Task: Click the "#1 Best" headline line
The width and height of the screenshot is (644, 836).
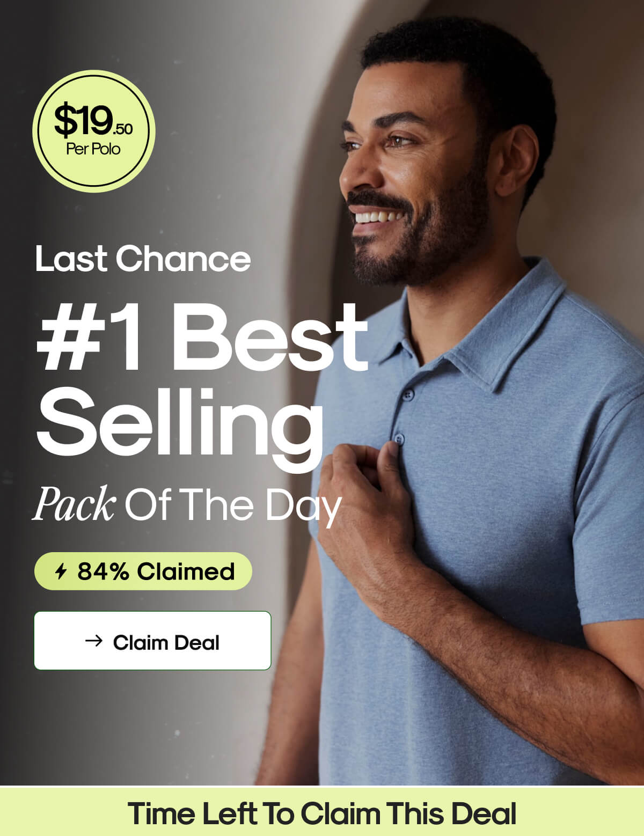Action: point(202,338)
